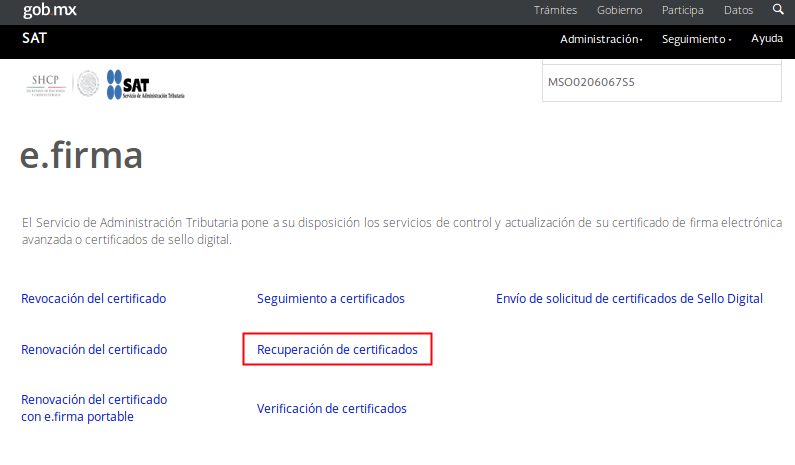This screenshot has height=465, width=795.
Task: Open Renovación del certificado con e.firma portable
Action: tap(94, 408)
